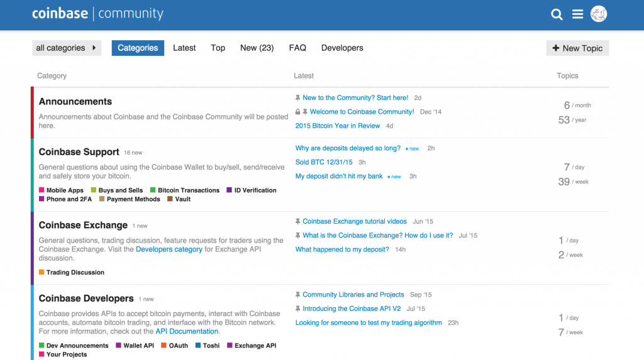Click the '39 / week' topics count
The image size is (644, 360).
573,182
